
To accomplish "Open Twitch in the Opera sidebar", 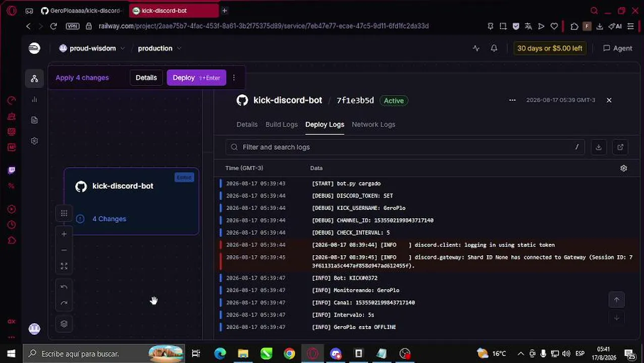I will pyautogui.click(x=11, y=170).
